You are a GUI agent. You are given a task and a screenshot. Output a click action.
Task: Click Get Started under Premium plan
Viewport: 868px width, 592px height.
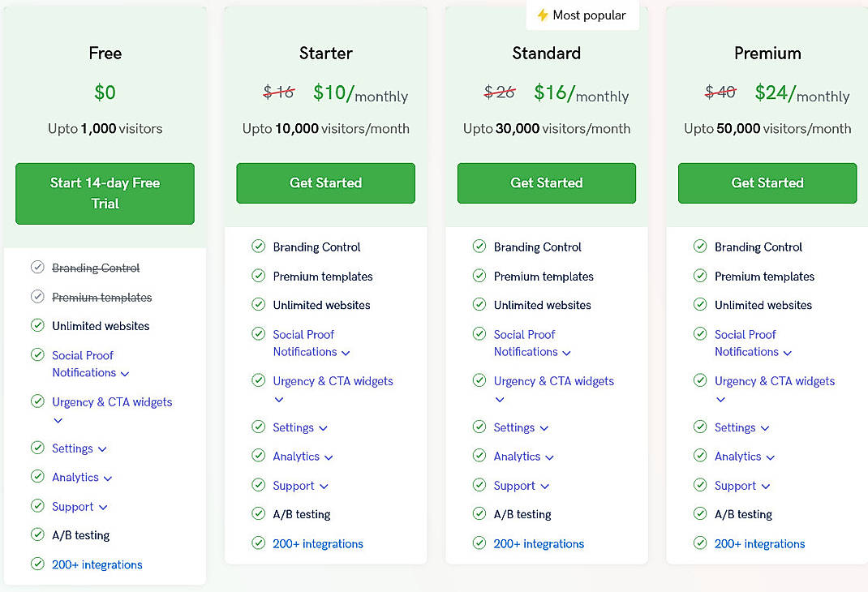click(x=767, y=183)
